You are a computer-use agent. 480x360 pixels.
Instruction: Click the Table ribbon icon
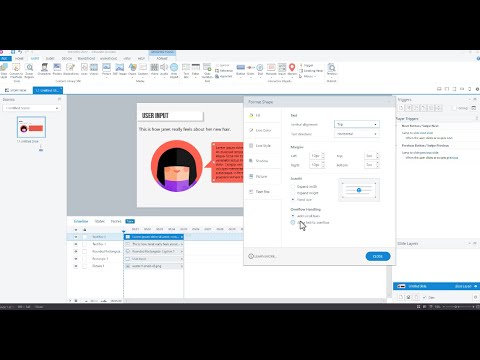coord(196,69)
